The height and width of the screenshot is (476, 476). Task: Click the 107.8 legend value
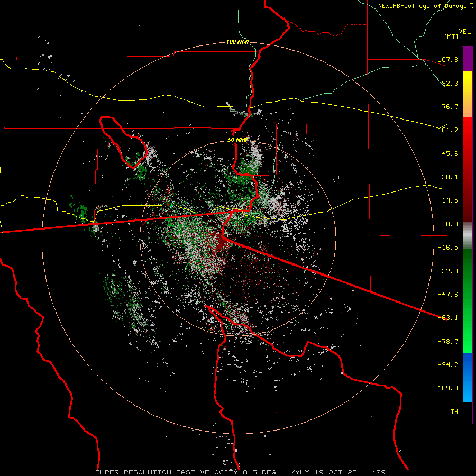448,59
